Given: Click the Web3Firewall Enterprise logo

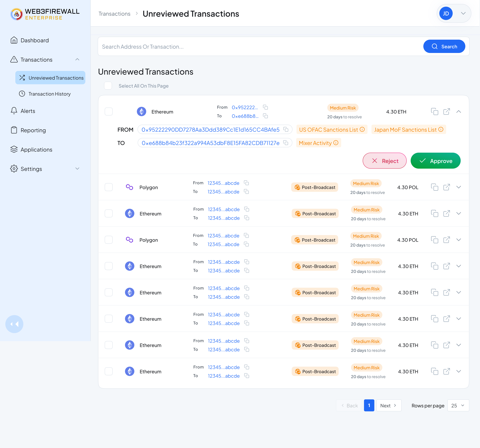Looking at the screenshot, I should point(45,14).
